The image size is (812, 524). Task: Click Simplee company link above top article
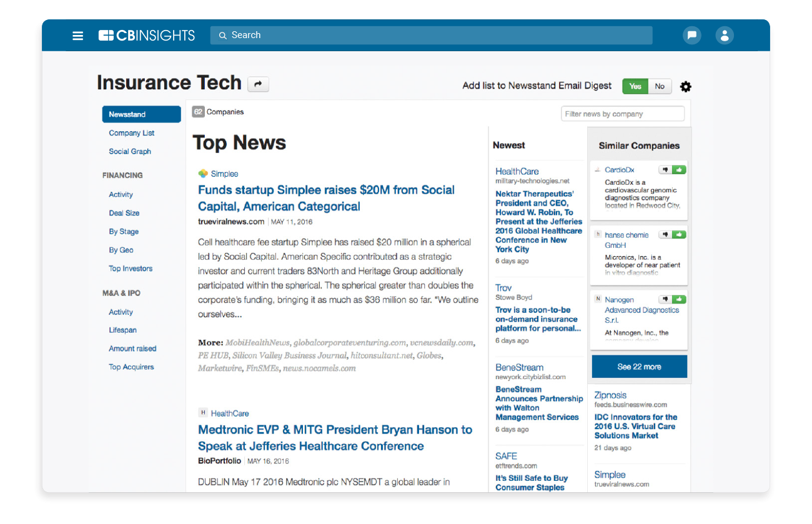(224, 174)
